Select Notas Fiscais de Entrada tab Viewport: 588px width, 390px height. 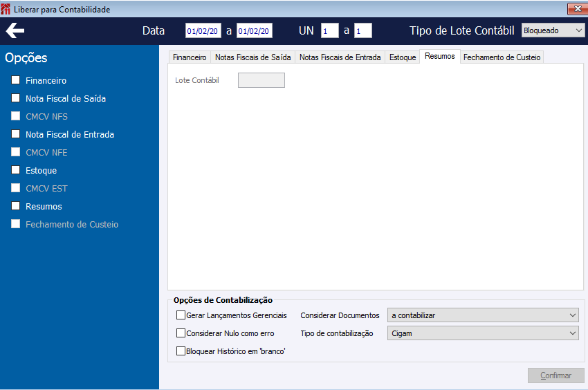pyautogui.click(x=340, y=57)
